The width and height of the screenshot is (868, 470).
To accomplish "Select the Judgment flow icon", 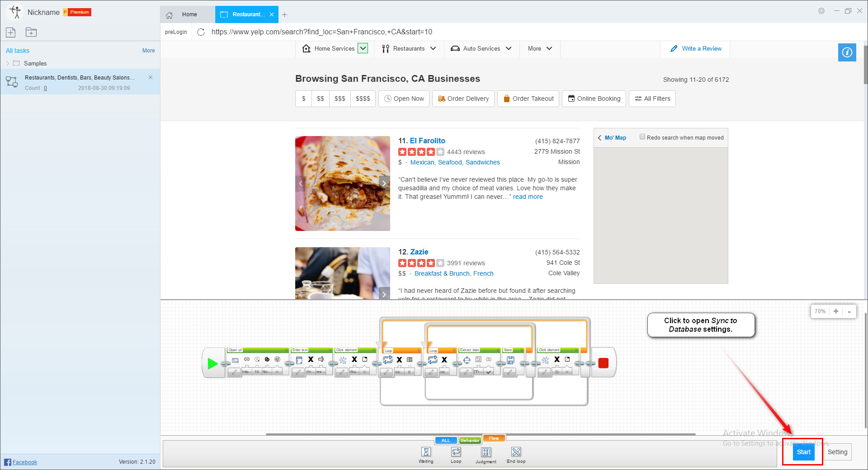I will (486, 452).
